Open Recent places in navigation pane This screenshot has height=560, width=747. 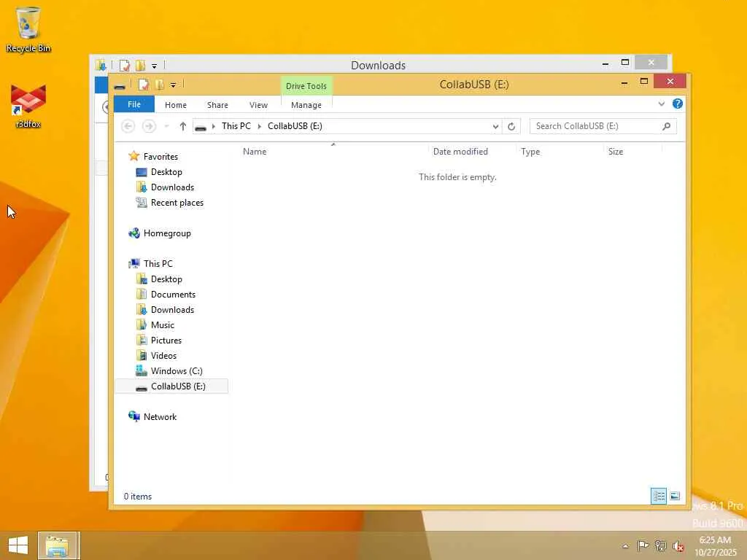[x=177, y=203]
